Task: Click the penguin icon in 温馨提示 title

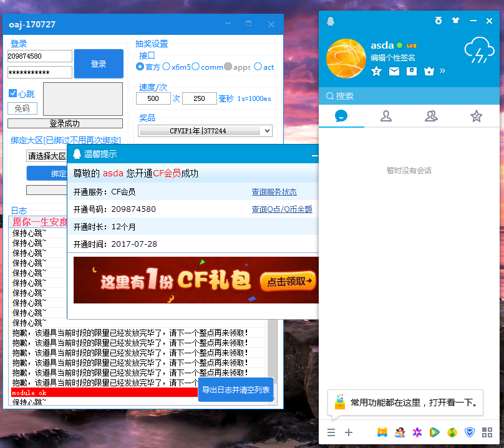Action: pyautogui.click(x=77, y=154)
